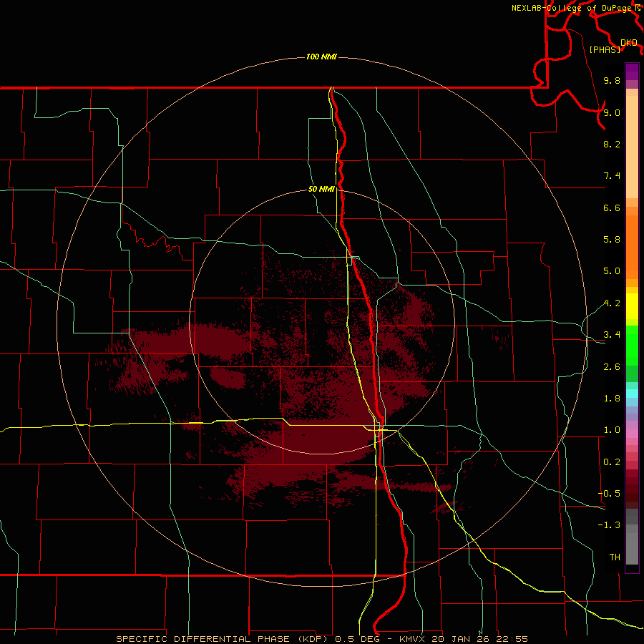
Task: Click the 22:55 timestamp
Action: [512, 639]
